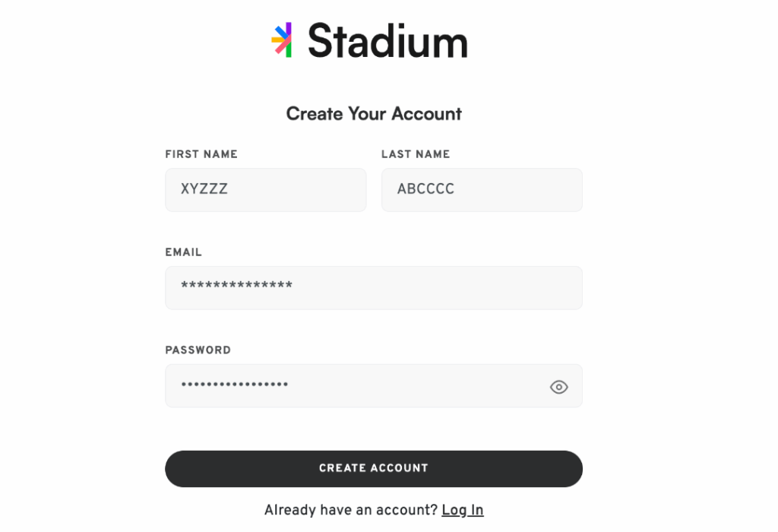Click inside the Email field
Viewport: 778px width, 532px height.
[x=373, y=288]
